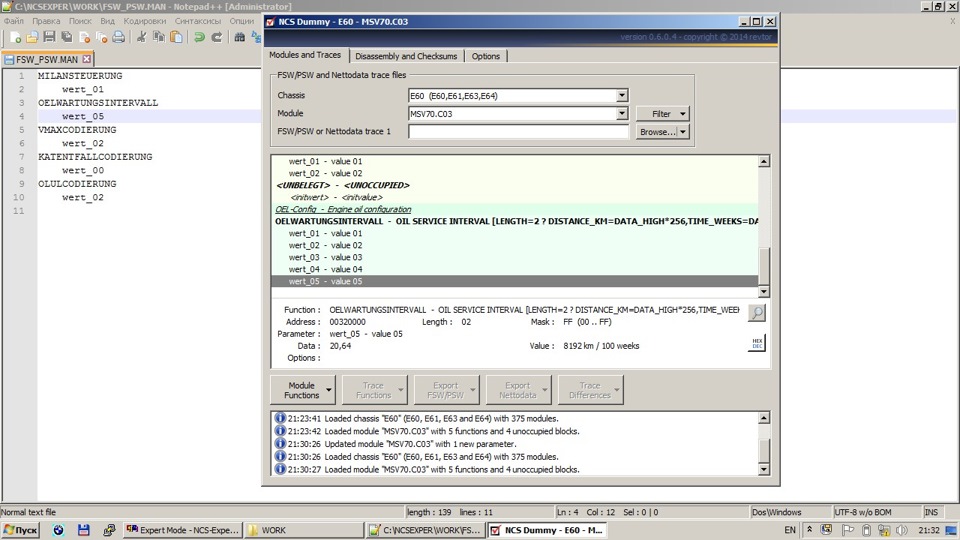The image size is (960, 540).
Task: Open the Файл menu in Notepad++
Action: coord(13,21)
